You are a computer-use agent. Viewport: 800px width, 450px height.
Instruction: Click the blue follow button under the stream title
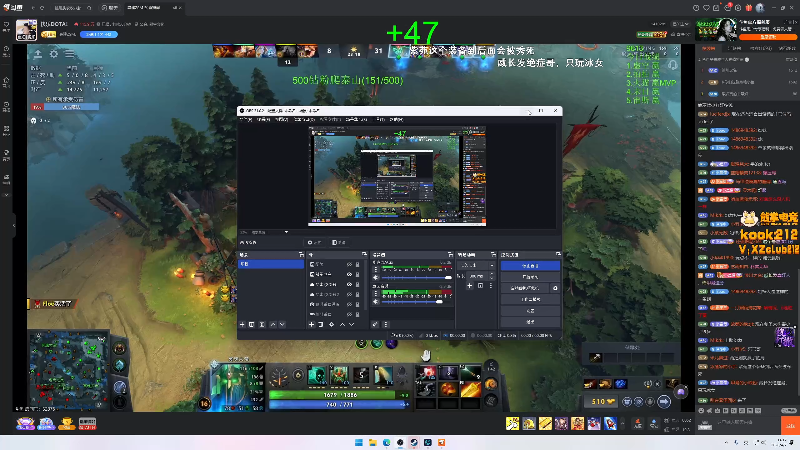click(99, 34)
